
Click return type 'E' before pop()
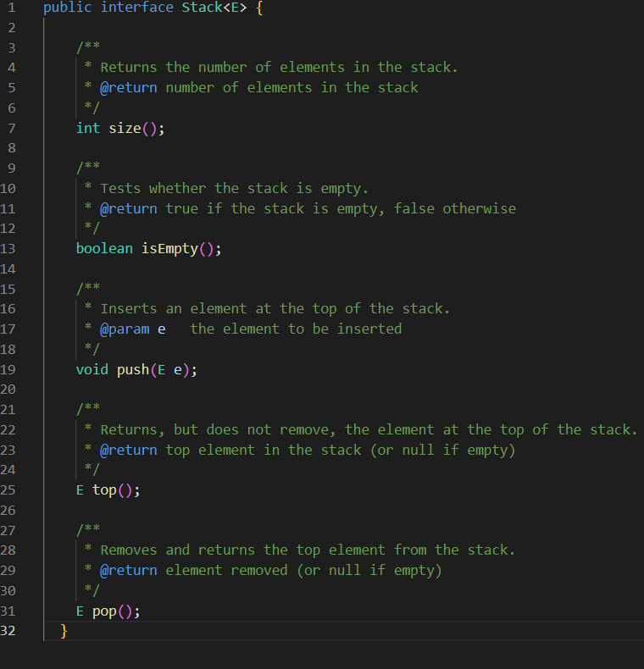80,611
